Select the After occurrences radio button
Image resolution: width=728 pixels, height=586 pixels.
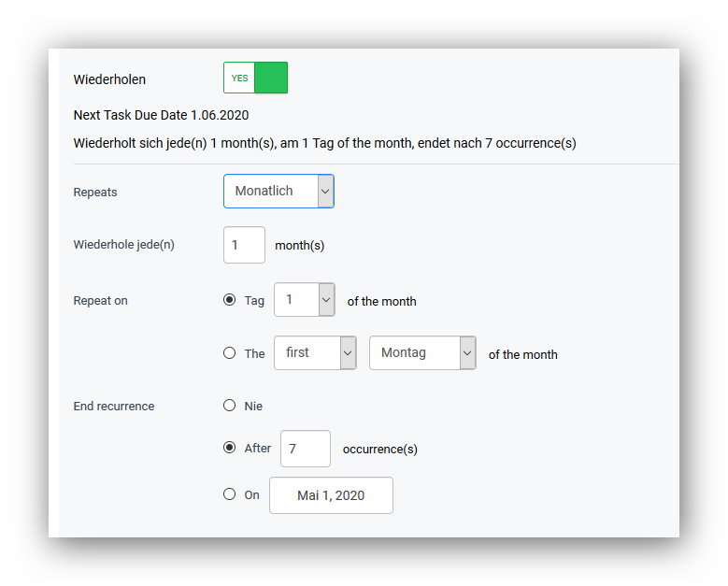click(230, 448)
